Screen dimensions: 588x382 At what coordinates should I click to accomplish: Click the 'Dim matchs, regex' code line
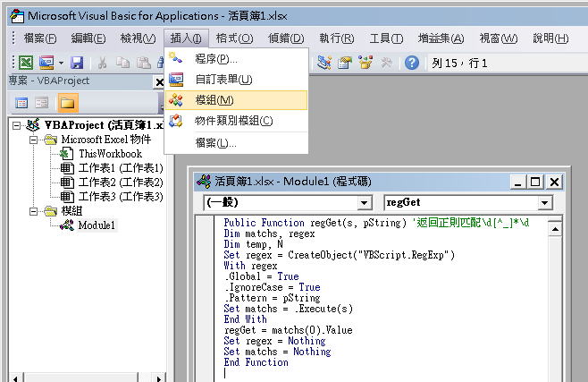click(x=269, y=233)
